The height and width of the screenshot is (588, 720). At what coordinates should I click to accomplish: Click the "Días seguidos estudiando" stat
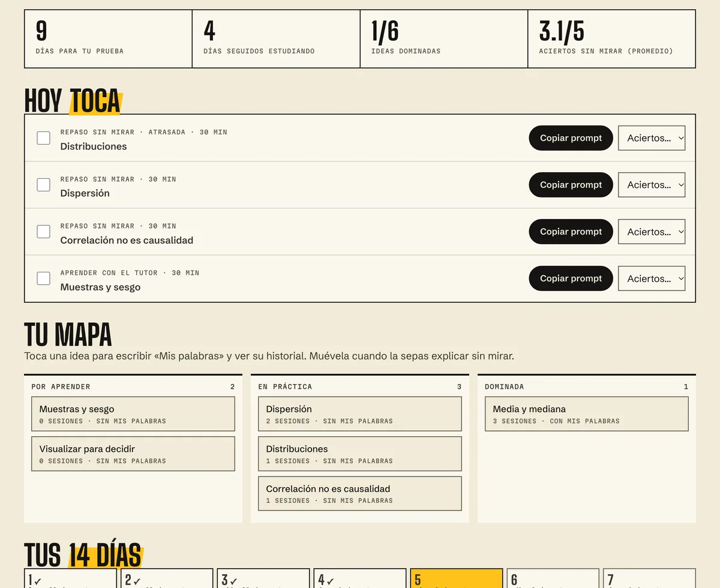pyautogui.click(x=276, y=39)
